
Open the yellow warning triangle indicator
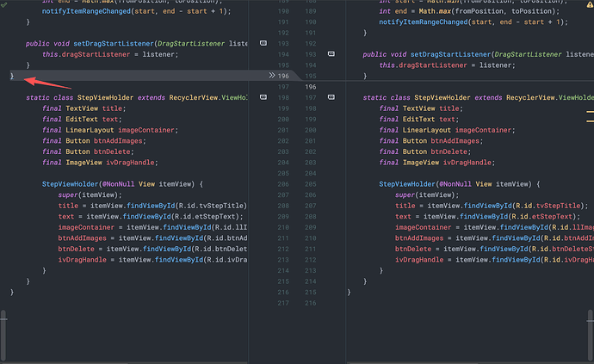pos(591,5)
